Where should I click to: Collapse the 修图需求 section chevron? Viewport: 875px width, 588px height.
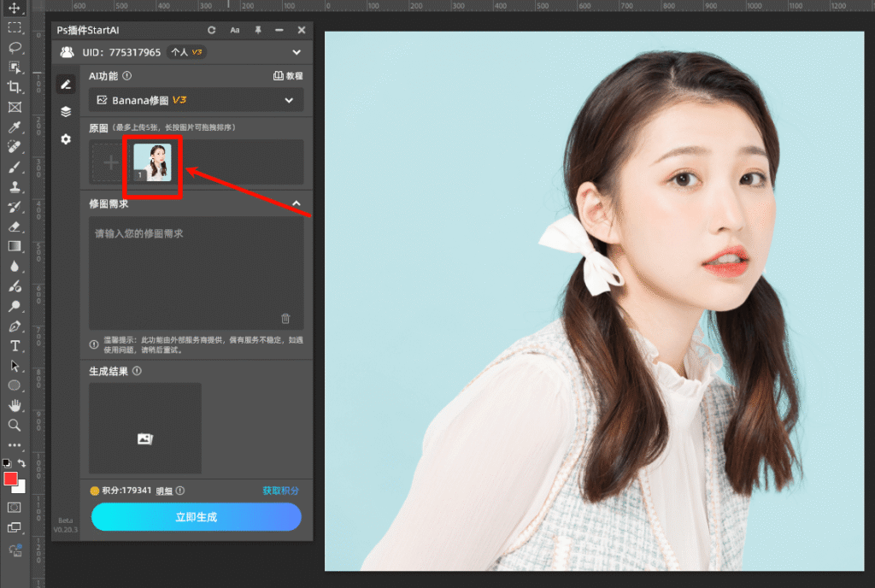[298, 203]
